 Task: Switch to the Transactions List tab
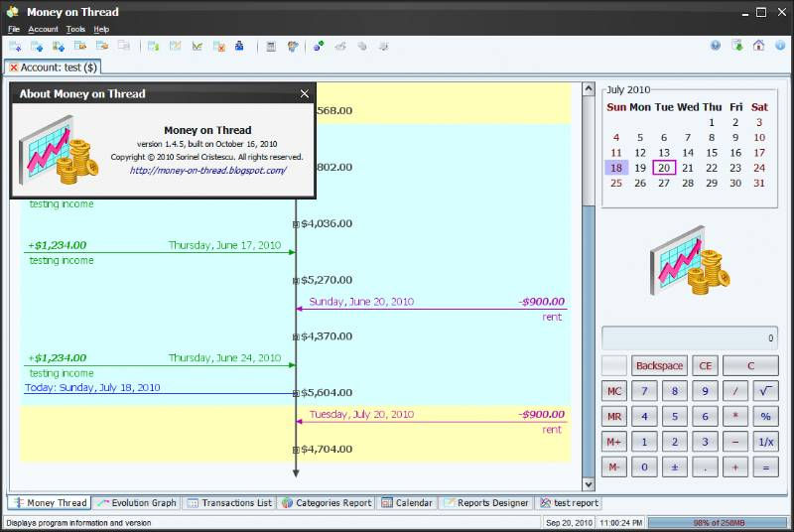coord(229,502)
